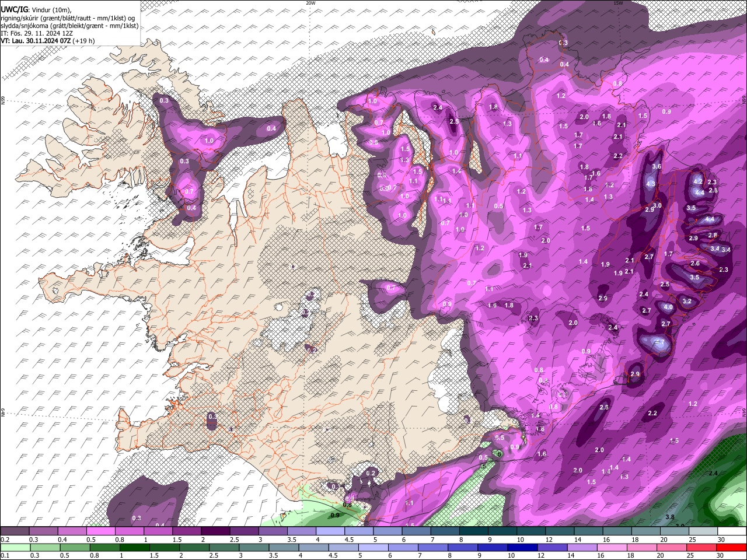Click the 4.2 snowfall value on the map
The width and height of the screenshot is (747, 560).
[698, 182]
